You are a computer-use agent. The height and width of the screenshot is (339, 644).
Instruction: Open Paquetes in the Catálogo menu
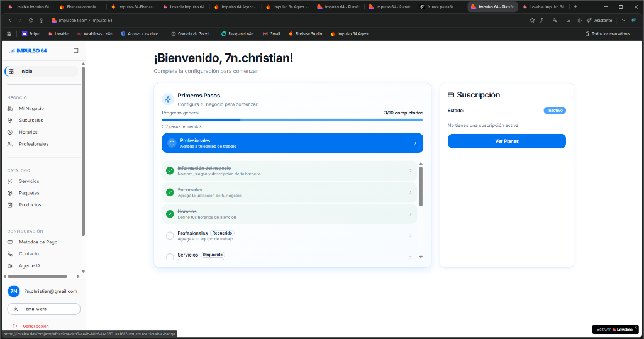tap(29, 193)
